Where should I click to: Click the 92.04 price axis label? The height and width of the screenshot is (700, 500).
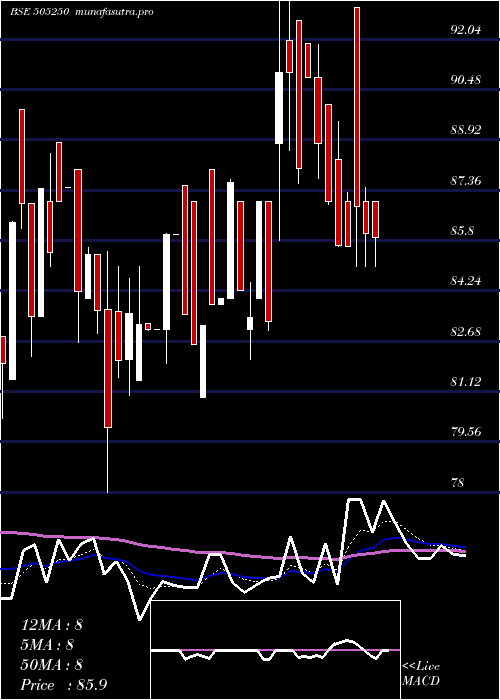coord(467,30)
